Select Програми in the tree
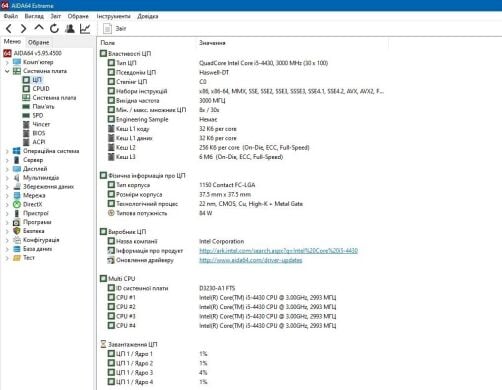This screenshot has height=390, width=502. pyautogui.click(x=32, y=222)
